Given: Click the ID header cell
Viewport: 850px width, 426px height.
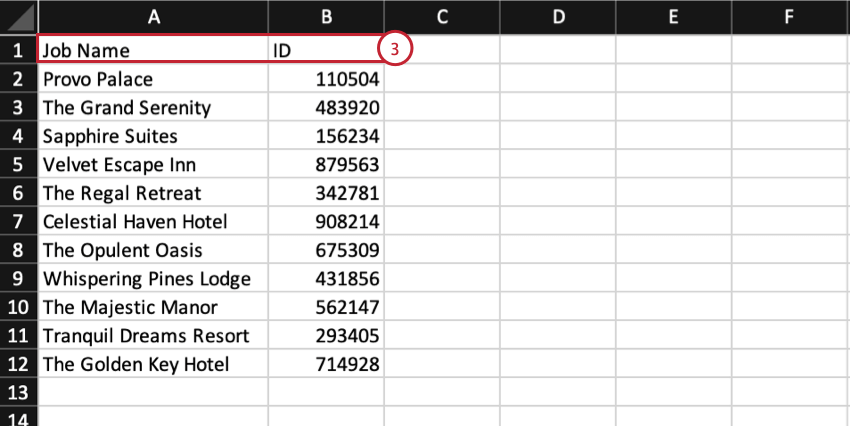Looking at the screenshot, I should pyautogui.click(x=326, y=50).
